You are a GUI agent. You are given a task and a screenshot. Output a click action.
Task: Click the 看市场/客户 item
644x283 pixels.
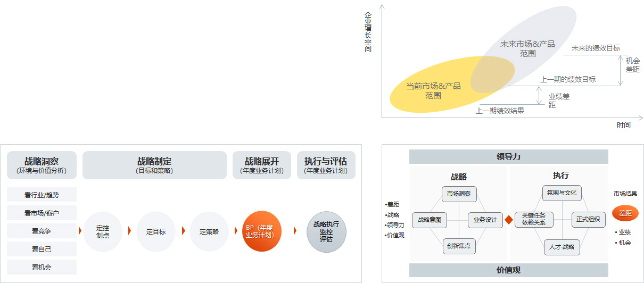click(x=42, y=213)
